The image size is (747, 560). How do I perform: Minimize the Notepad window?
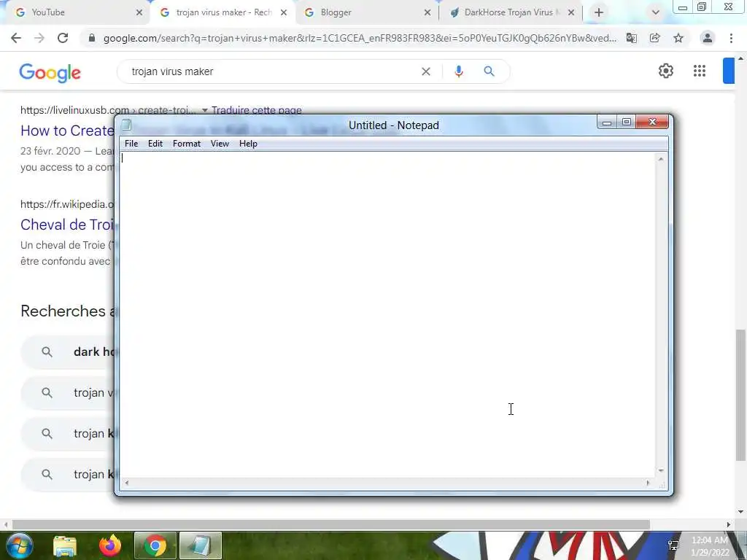pos(606,122)
